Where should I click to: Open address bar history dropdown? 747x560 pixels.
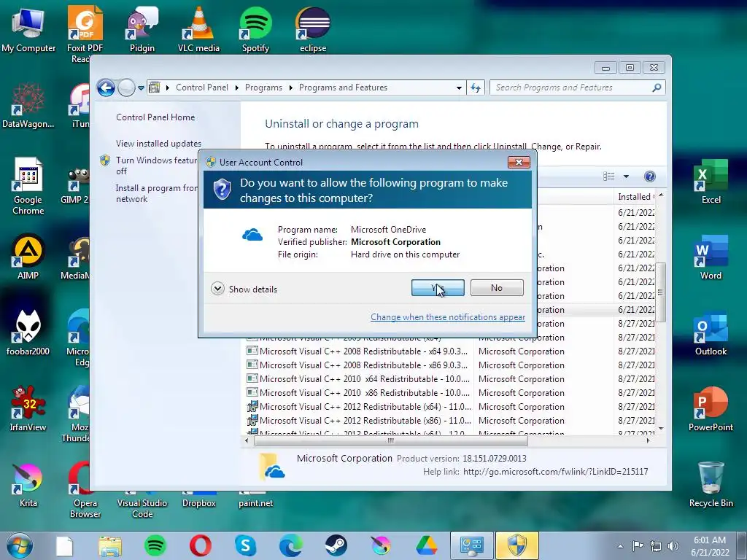pyautogui.click(x=459, y=88)
